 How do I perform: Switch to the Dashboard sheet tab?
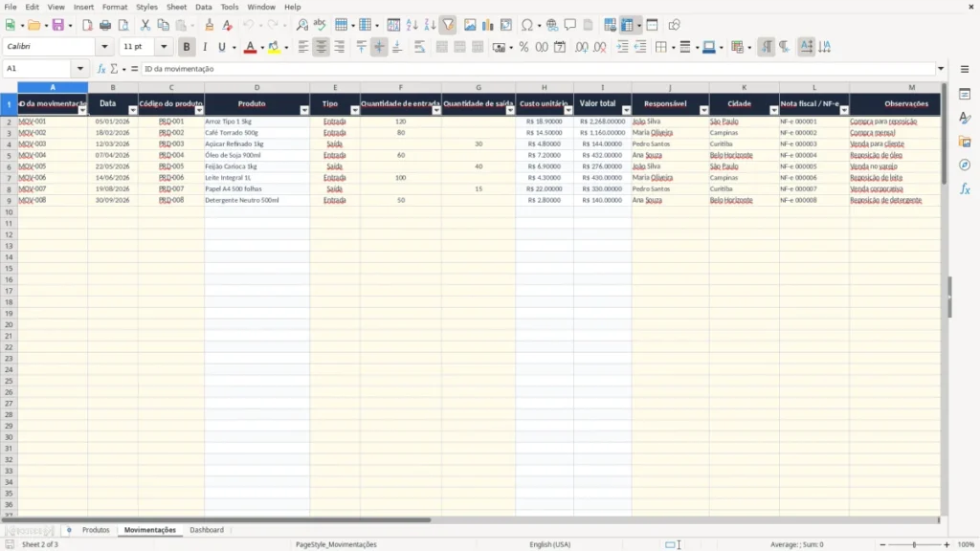click(x=207, y=530)
